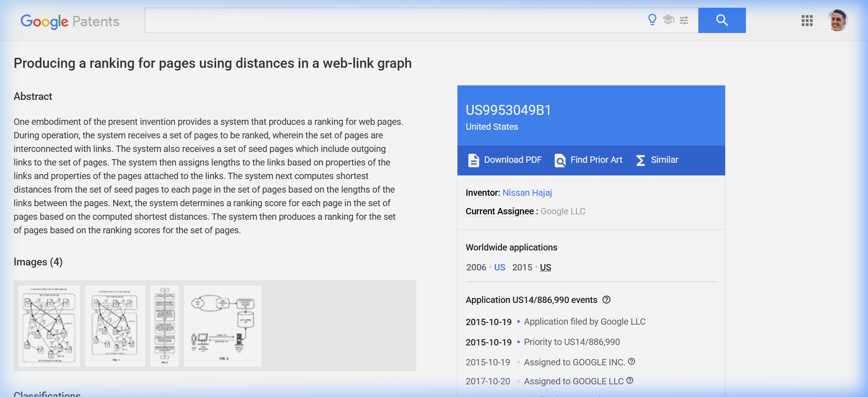868x397 pixels.
Task: Click 'Assigned to GOOGLE LLC' event text
Action: tap(574, 381)
